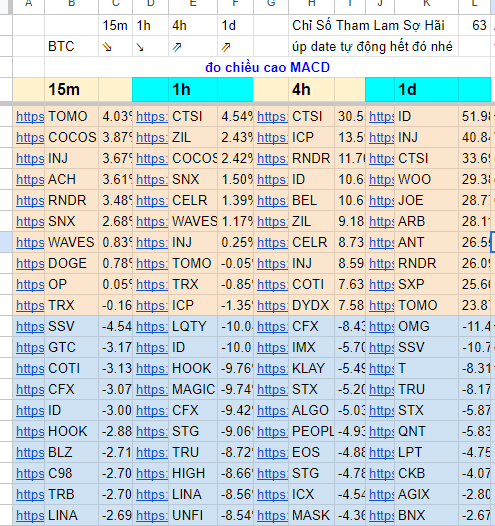Select the 'đo chiều cao MACD' title cell
Screen dimensions: 495x526
268,67
